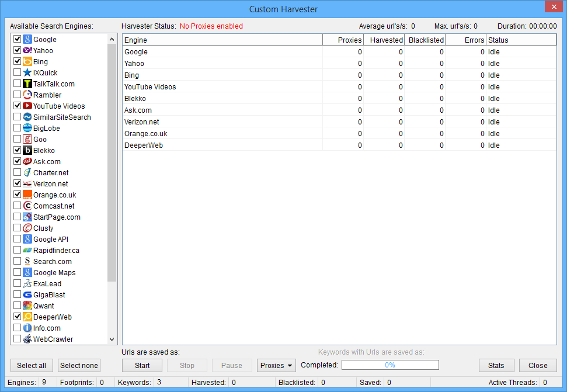Click the scroll-down arrow on engine list

(x=111, y=339)
